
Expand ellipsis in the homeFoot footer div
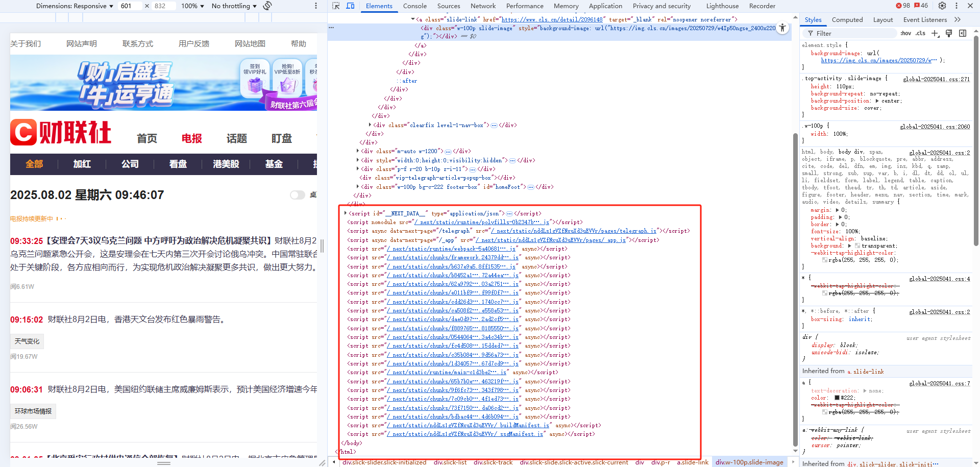click(x=530, y=187)
